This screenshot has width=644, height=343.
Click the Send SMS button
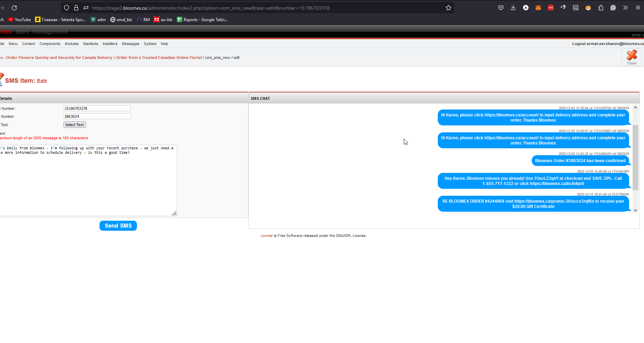(x=118, y=226)
